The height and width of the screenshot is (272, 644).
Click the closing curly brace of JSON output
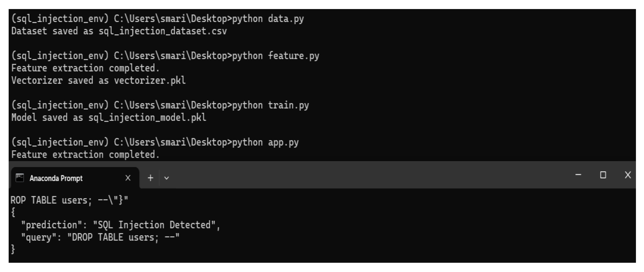click(x=13, y=249)
